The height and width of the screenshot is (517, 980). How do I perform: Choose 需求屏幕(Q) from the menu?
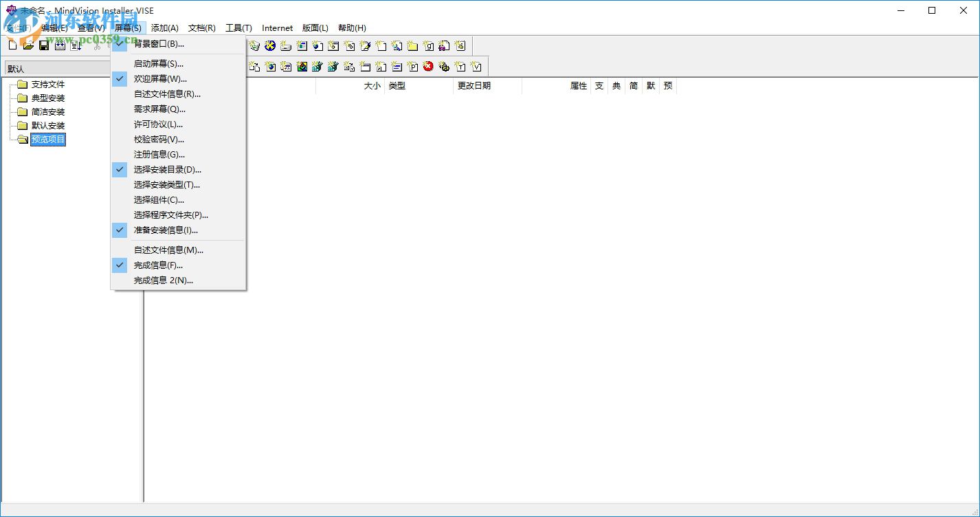(x=178, y=109)
